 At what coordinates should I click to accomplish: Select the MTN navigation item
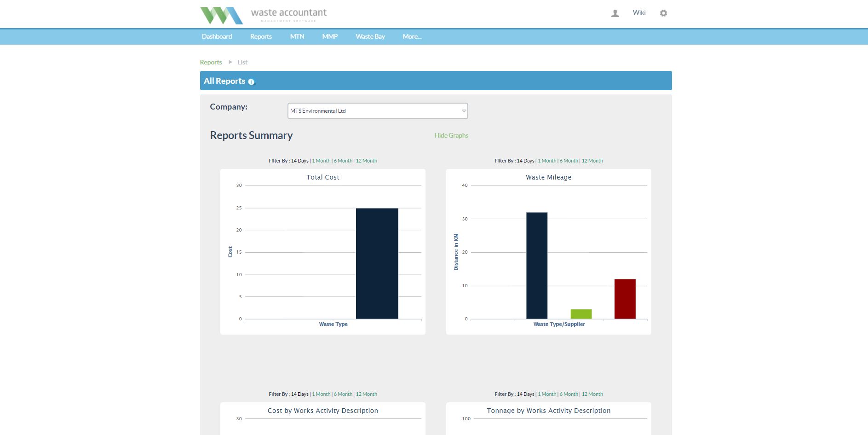(x=297, y=37)
